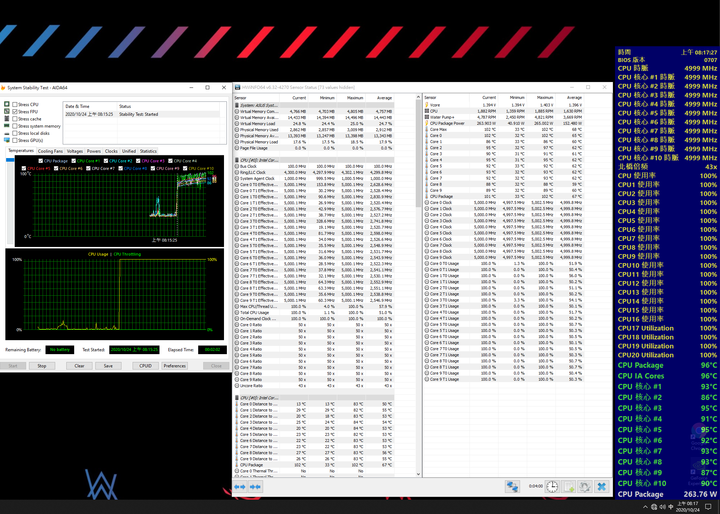
Task: Click the CPU fan sensor icon in HWiNFO
Action: coord(427,111)
